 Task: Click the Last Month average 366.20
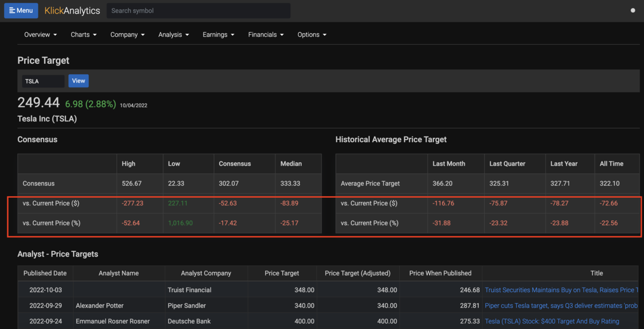pos(443,183)
